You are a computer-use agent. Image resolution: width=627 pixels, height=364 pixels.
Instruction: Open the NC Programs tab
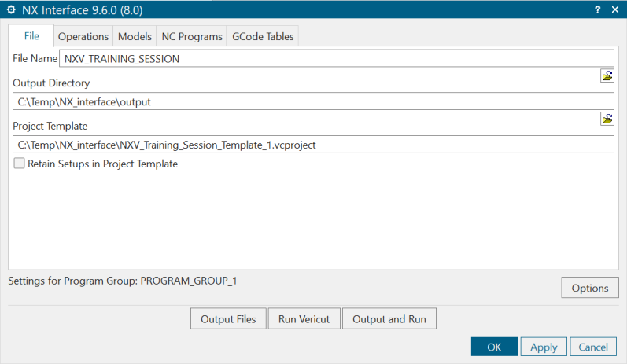[192, 36]
